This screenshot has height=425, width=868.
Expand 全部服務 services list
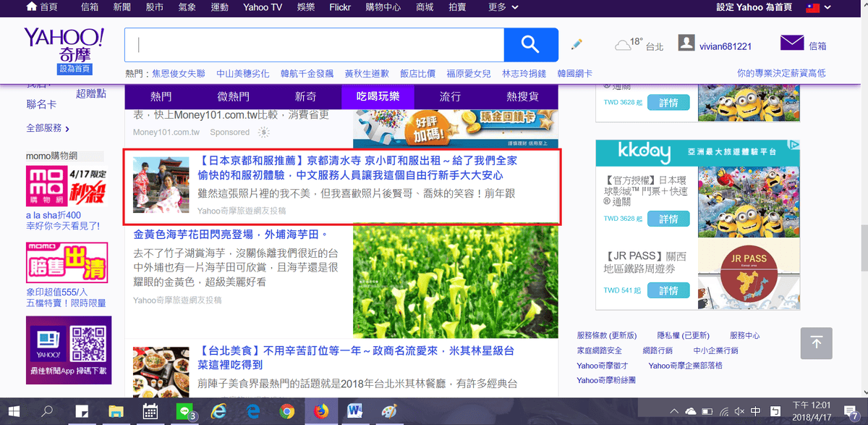[x=48, y=128]
